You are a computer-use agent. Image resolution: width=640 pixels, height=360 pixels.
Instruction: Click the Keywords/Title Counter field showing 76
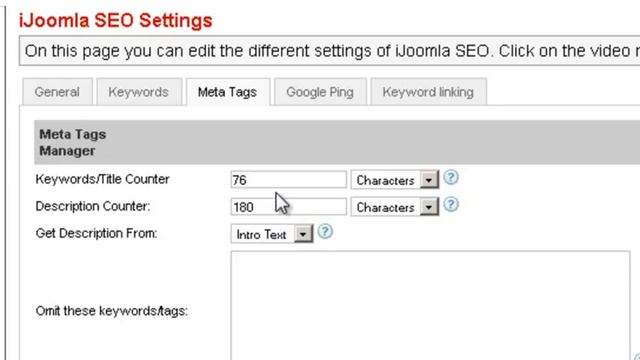tap(289, 180)
